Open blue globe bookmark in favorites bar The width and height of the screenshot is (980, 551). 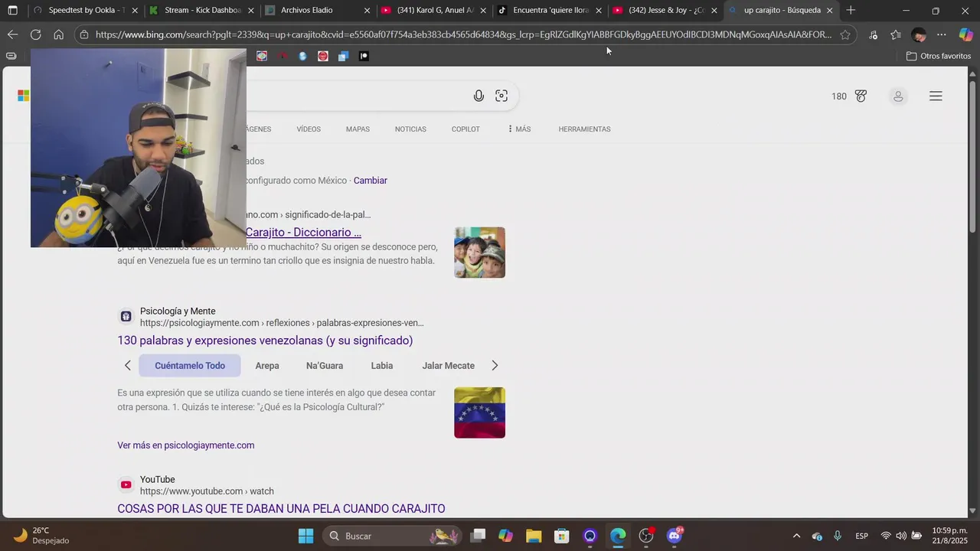(x=302, y=56)
